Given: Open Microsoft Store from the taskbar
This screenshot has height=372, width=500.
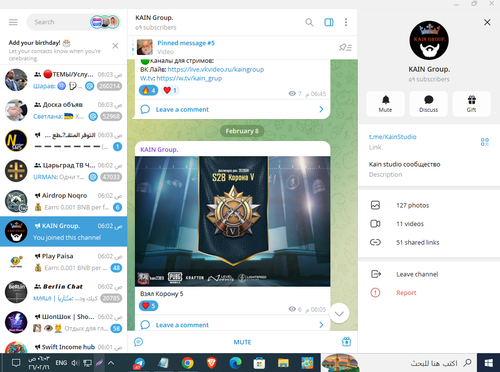Looking at the screenshot, I should coord(259,363).
